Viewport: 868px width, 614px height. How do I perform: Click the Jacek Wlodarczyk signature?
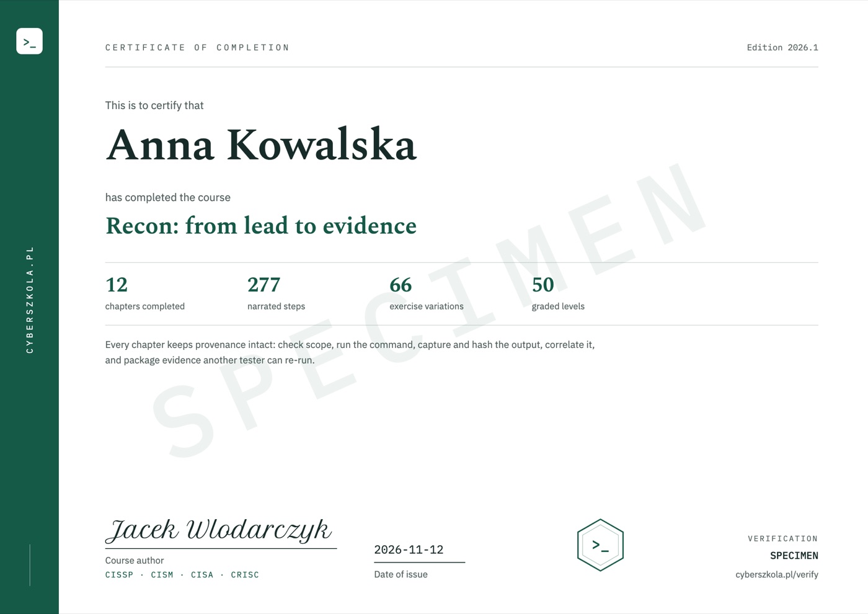coord(219,530)
